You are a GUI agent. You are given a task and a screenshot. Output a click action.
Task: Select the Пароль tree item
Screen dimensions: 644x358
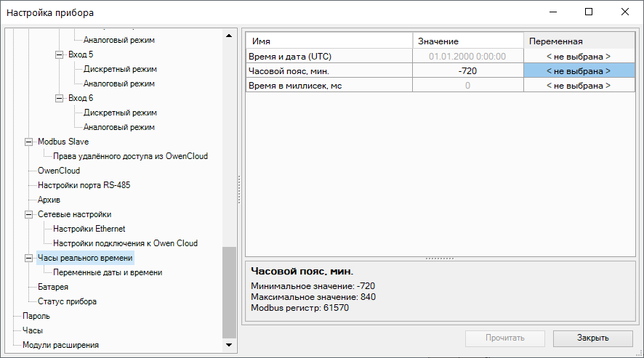pos(36,316)
